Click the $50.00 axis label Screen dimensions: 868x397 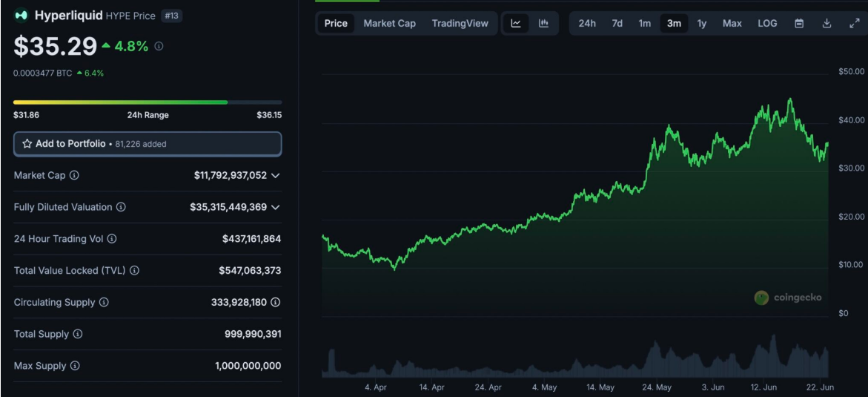click(x=851, y=71)
